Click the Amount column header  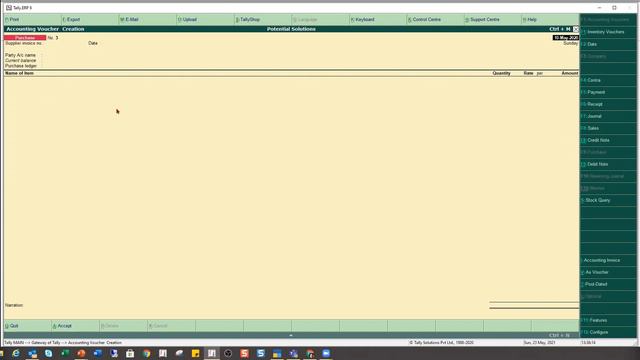coord(570,73)
